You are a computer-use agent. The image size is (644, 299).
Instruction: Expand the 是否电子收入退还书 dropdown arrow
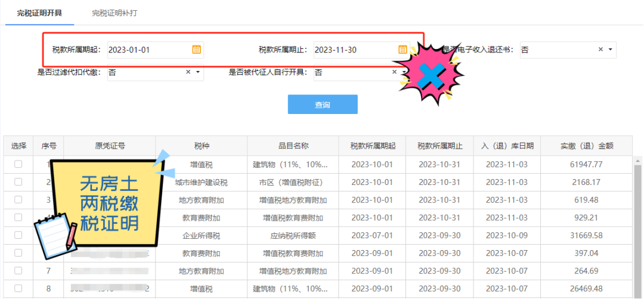610,50
